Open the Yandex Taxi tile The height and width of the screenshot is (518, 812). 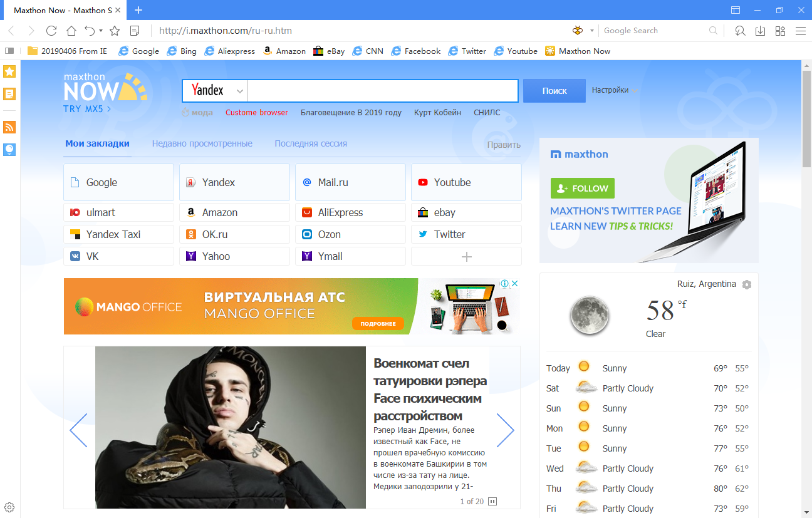point(118,234)
